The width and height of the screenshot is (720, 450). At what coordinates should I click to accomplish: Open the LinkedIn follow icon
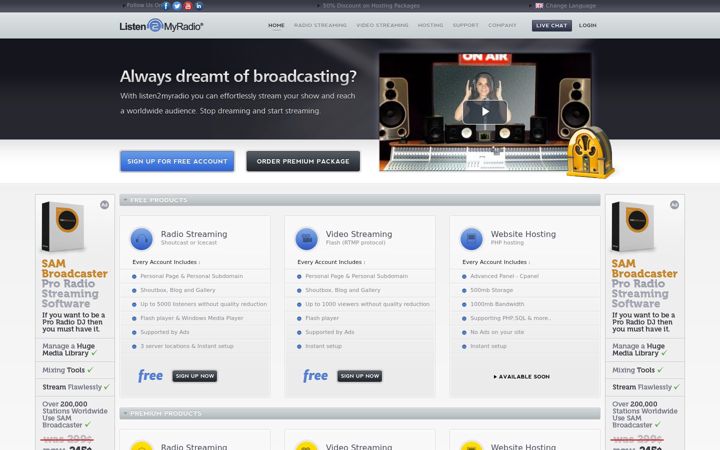(x=199, y=6)
